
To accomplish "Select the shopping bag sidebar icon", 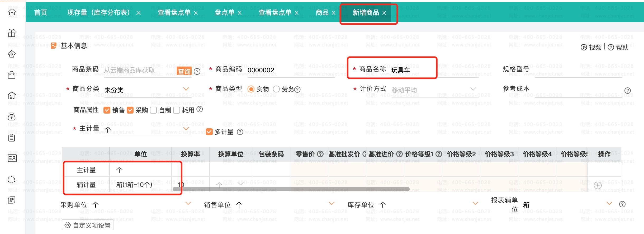I will pyautogui.click(x=12, y=75).
